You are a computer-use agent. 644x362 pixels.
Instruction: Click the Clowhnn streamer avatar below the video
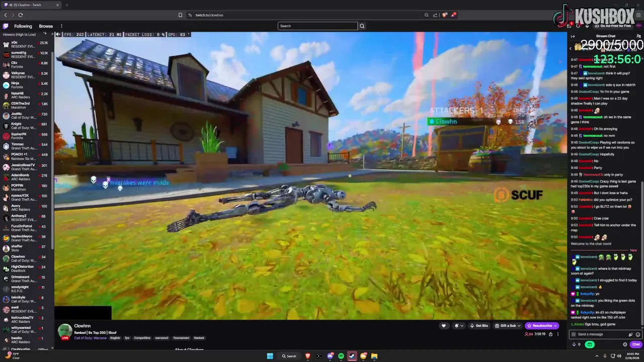(64, 331)
